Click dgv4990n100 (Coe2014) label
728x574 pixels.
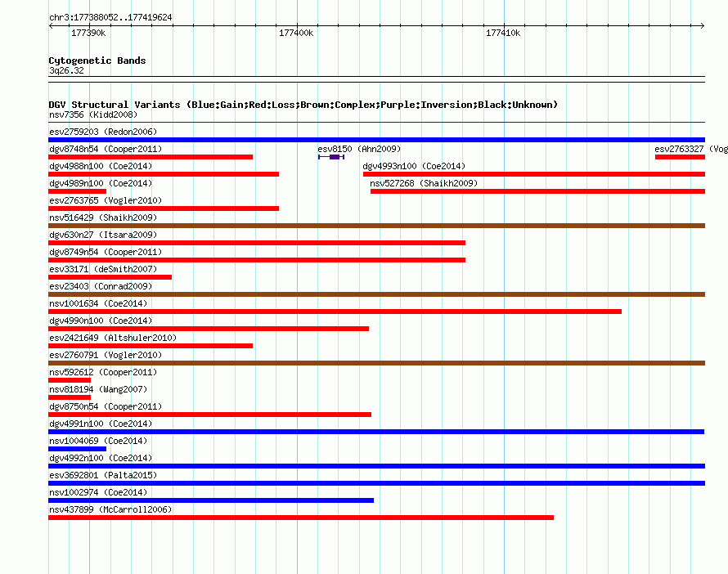click(101, 321)
